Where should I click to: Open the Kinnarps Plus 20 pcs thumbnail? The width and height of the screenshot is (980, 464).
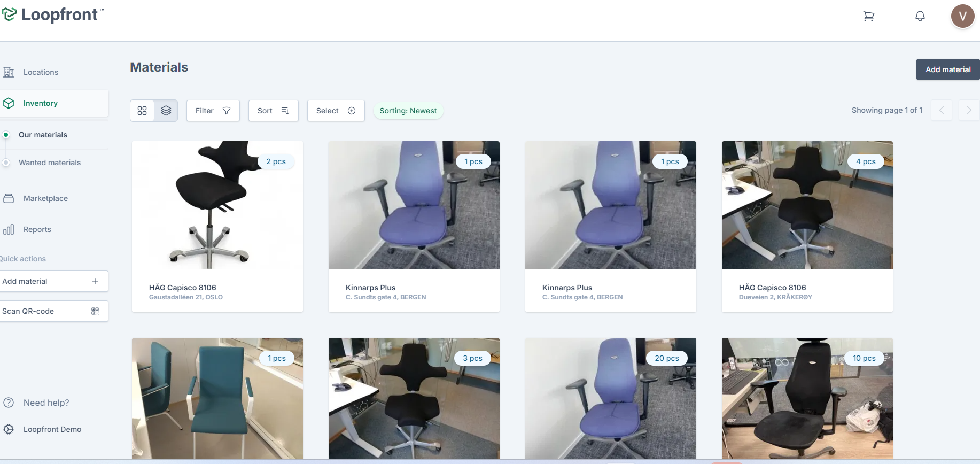pos(610,398)
